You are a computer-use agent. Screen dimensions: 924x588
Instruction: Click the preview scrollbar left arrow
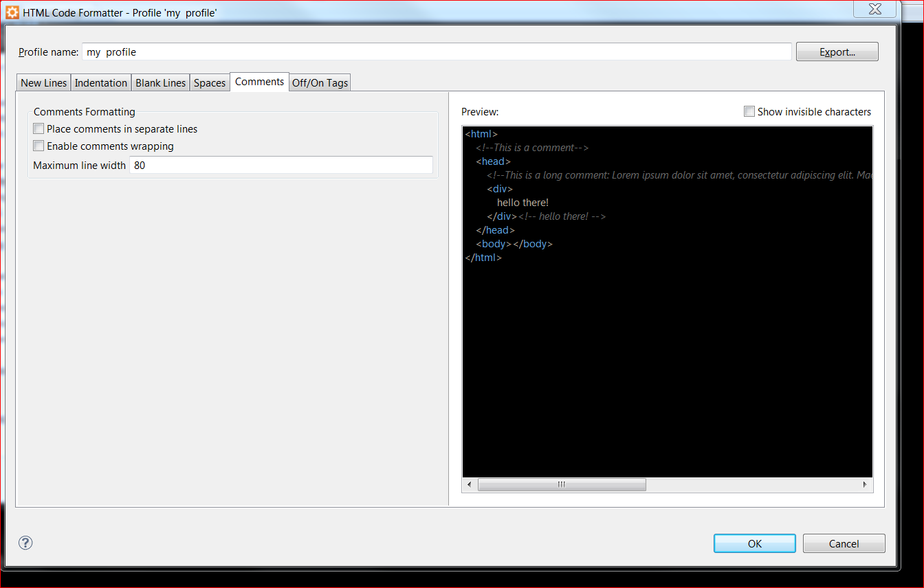(x=470, y=484)
